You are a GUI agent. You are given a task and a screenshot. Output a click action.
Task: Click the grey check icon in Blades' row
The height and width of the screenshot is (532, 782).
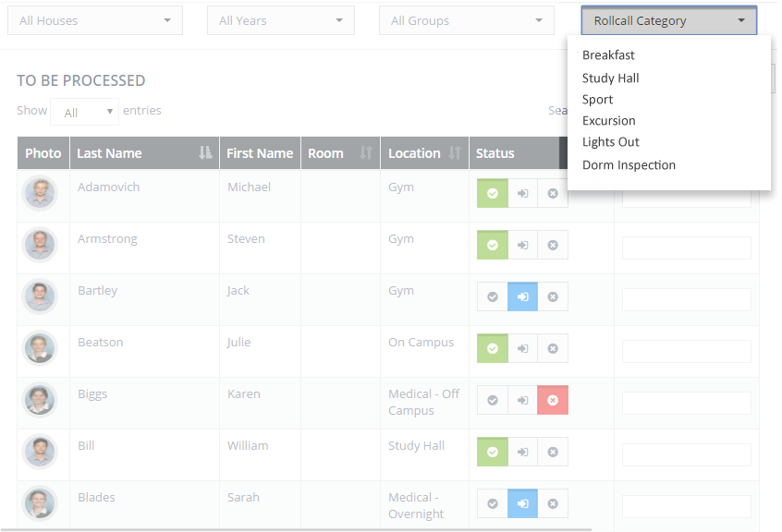[x=493, y=503]
